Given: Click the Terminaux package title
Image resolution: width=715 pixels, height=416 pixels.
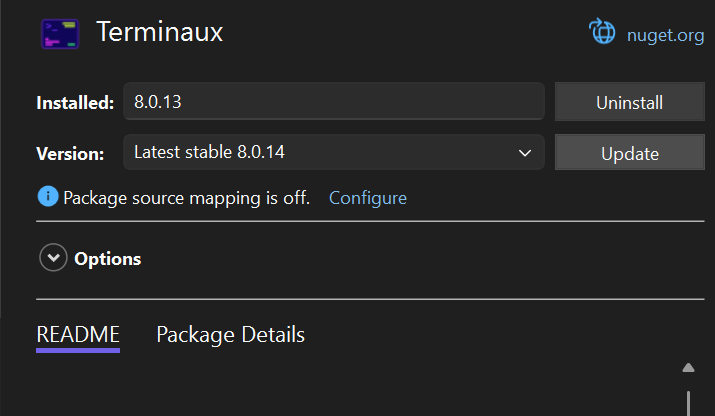Looking at the screenshot, I should click(160, 32).
